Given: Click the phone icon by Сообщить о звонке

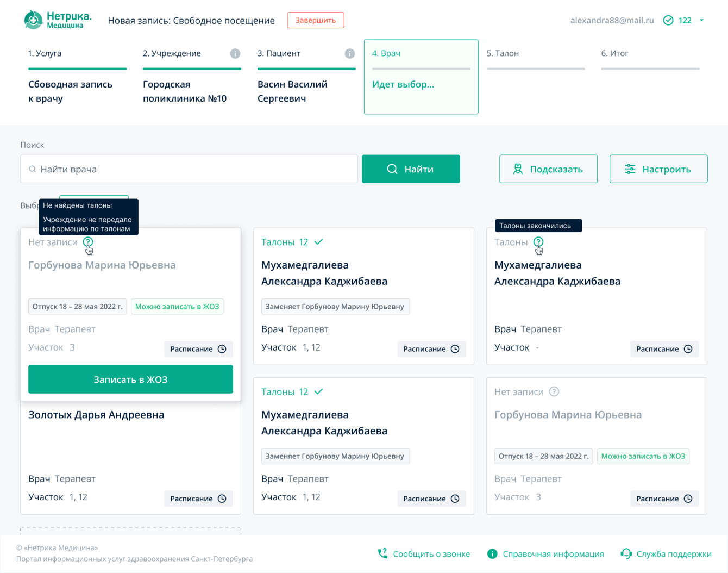Looking at the screenshot, I should tap(383, 553).
